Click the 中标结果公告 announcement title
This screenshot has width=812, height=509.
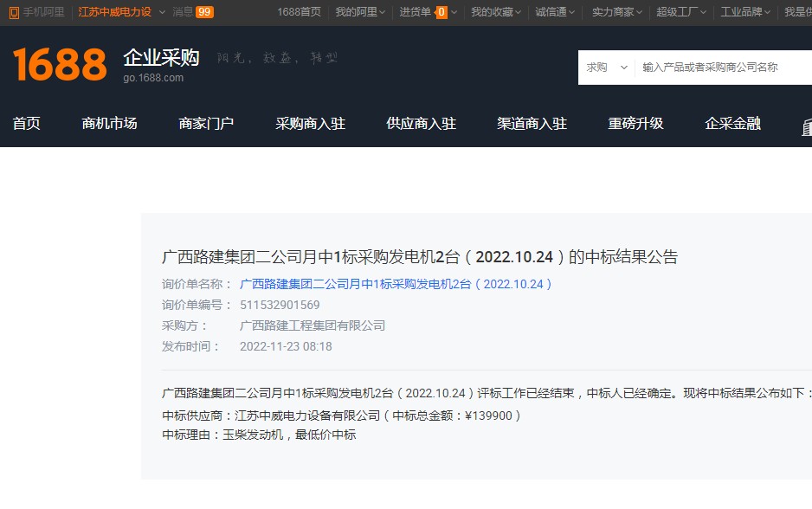(420, 257)
